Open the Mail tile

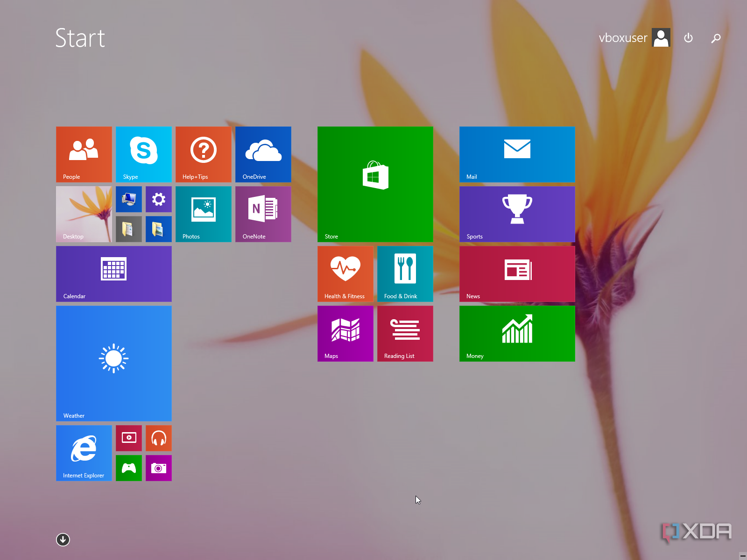click(x=517, y=154)
